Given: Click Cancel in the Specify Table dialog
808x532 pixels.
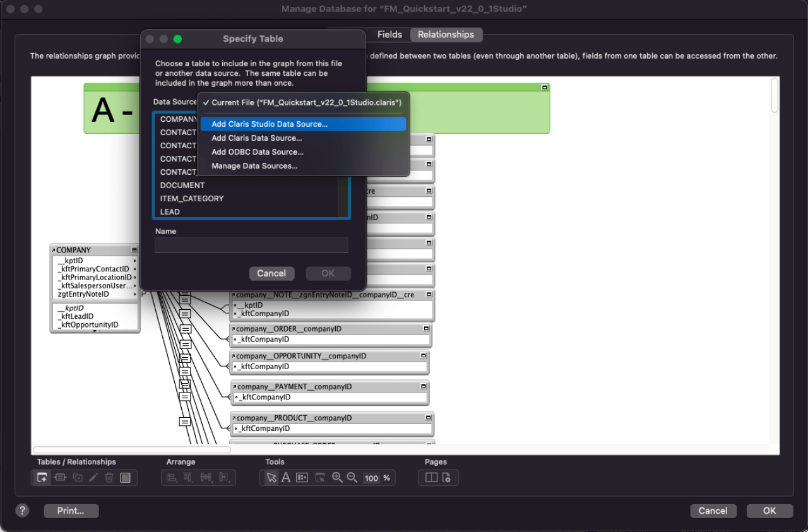Looking at the screenshot, I should click(x=271, y=273).
